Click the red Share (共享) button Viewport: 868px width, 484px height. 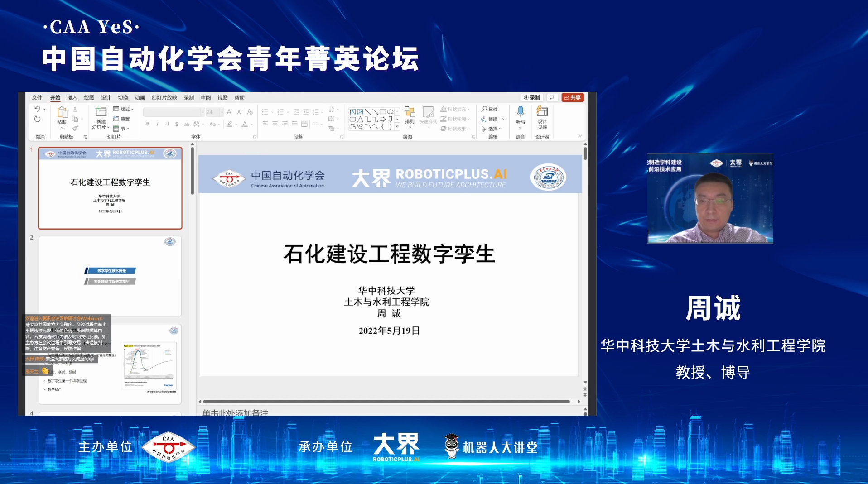coord(572,97)
